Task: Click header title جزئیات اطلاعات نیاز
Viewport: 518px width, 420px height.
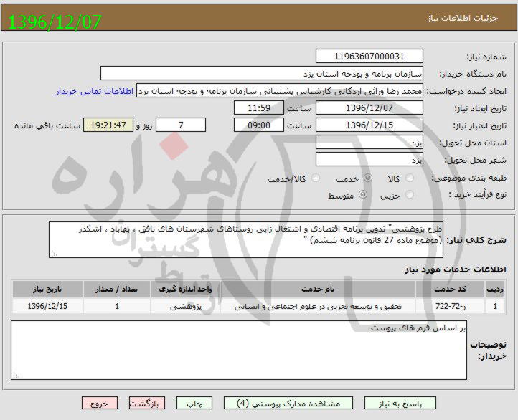Action: click(463, 18)
